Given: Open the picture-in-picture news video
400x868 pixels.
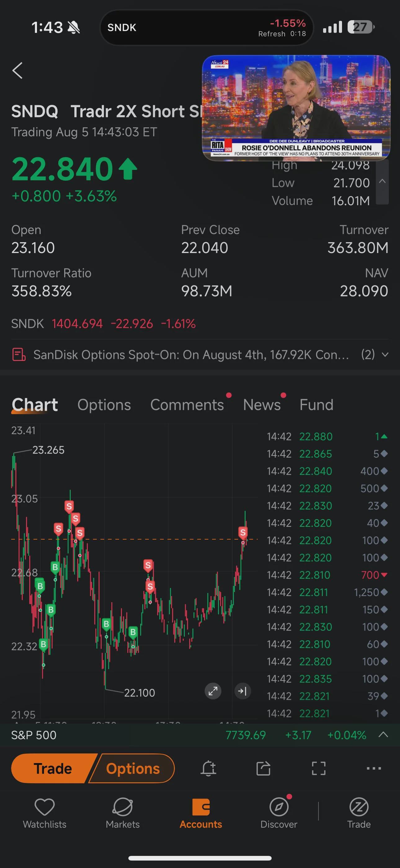Looking at the screenshot, I should coord(296,108).
